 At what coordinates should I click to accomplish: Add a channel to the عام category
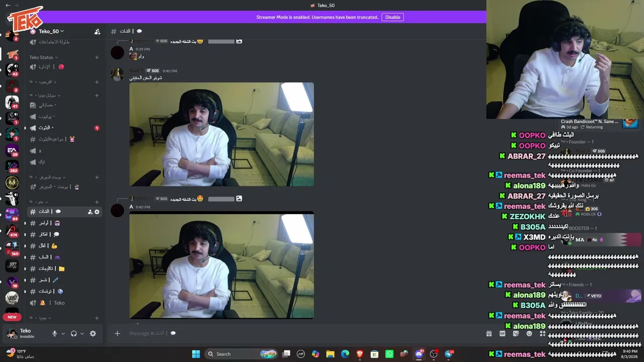coord(97,202)
